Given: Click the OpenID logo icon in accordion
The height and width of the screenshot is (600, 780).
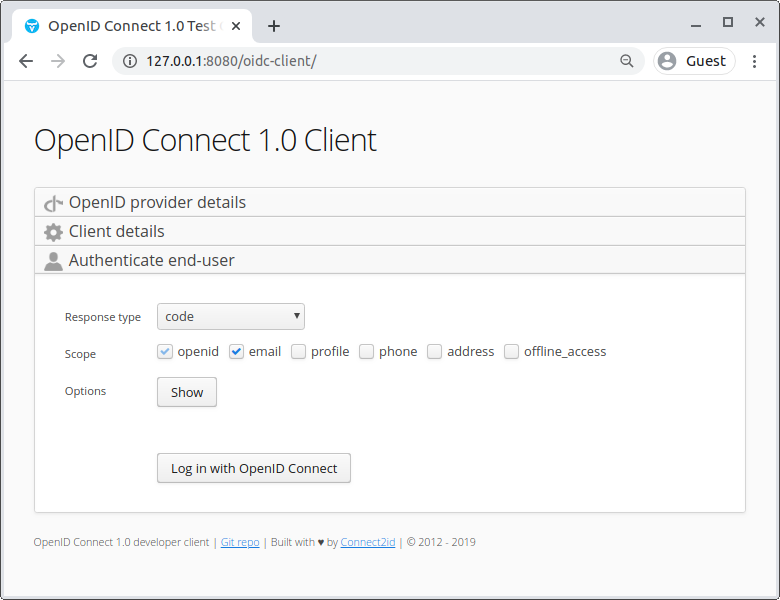Looking at the screenshot, I should pyautogui.click(x=53, y=203).
